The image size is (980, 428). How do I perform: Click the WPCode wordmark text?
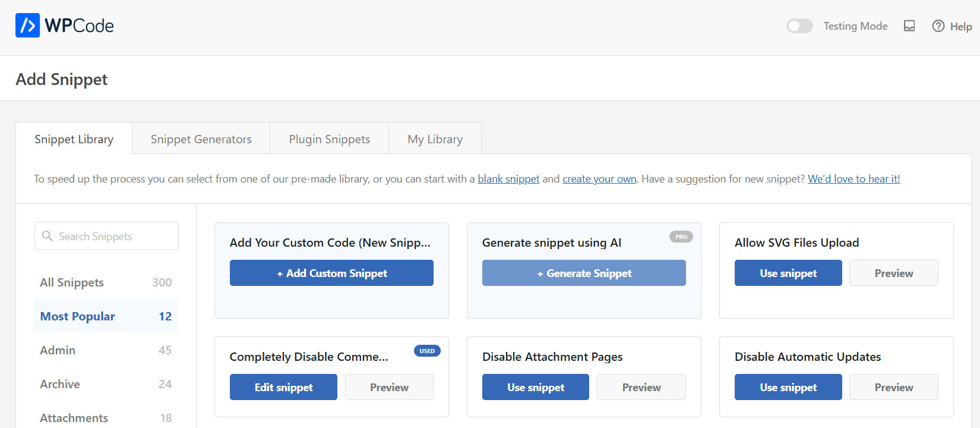pyautogui.click(x=79, y=26)
